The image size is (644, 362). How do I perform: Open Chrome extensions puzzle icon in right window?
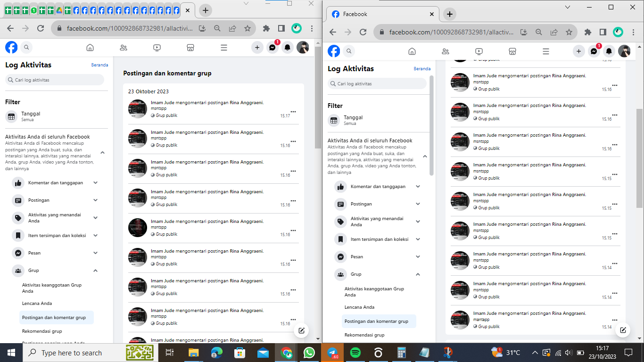pos(587,32)
